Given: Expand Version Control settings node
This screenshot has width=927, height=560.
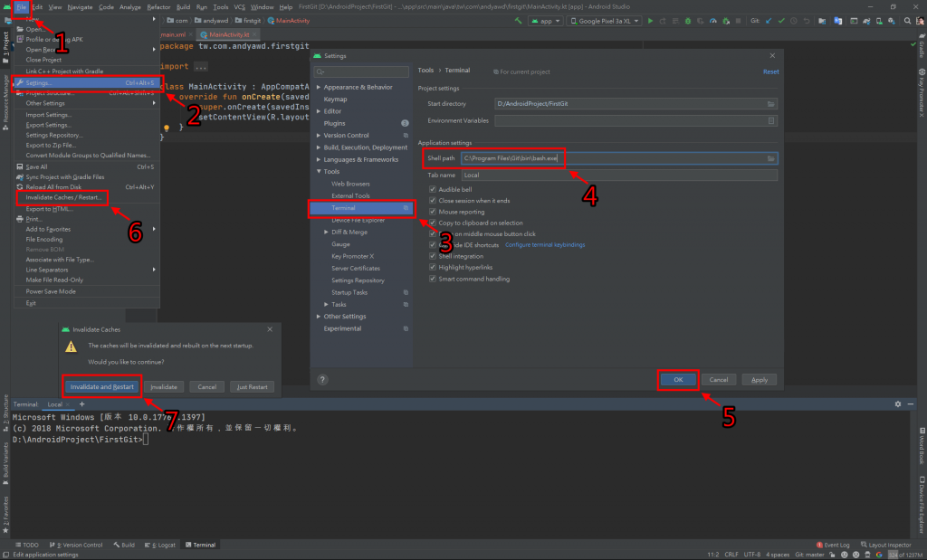Looking at the screenshot, I should pyautogui.click(x=319, y=136).
